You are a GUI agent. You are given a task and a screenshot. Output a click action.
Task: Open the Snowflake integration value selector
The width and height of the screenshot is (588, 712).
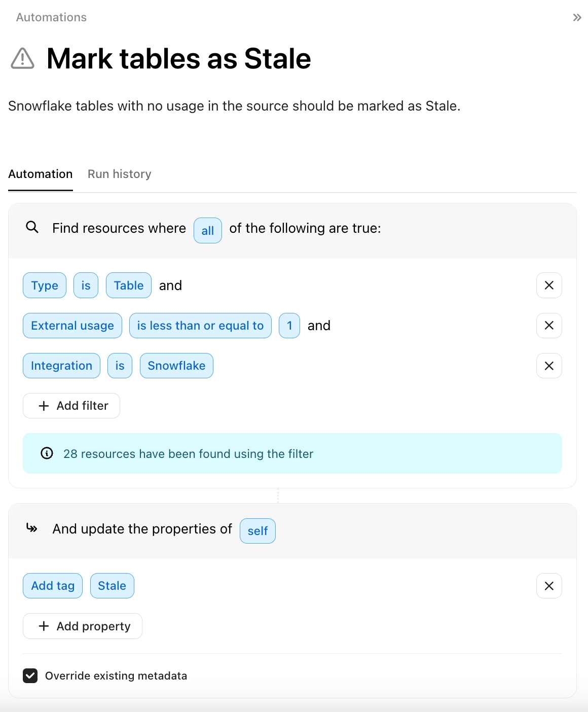(176, 366)
